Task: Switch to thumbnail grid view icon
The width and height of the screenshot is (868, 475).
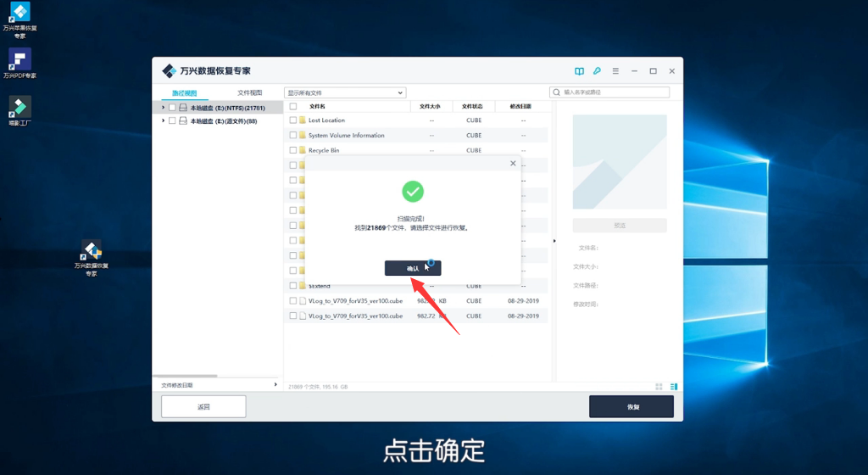Action: coord(659,387)
